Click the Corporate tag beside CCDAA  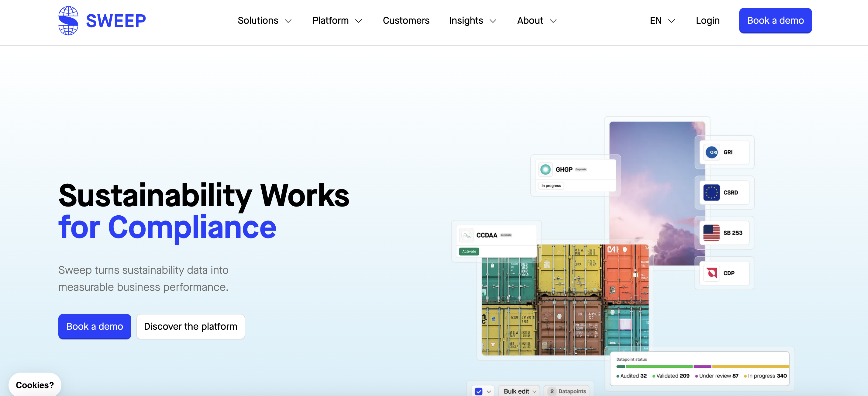[506, 235]
